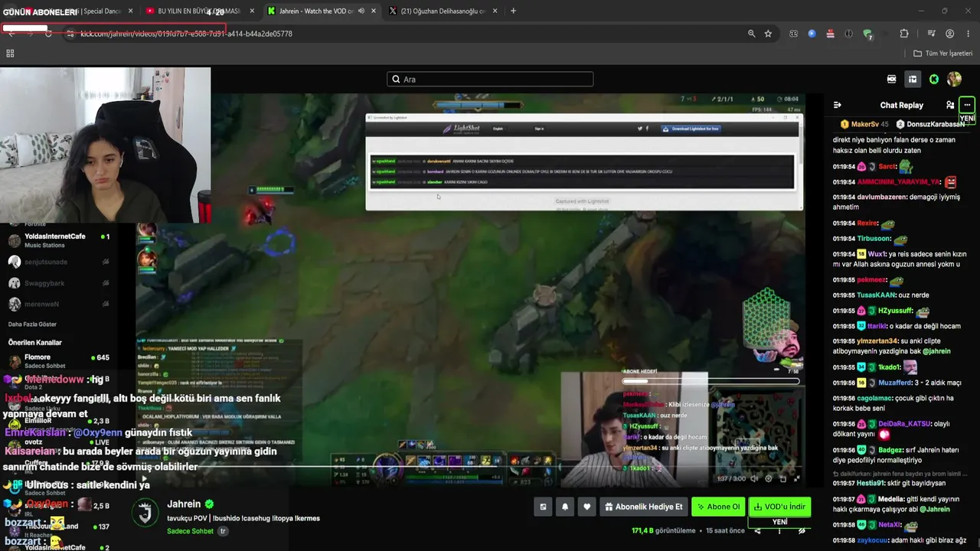Switch to the BU YILIN EN BÜYÜK YouTube tab

(201, 11)
